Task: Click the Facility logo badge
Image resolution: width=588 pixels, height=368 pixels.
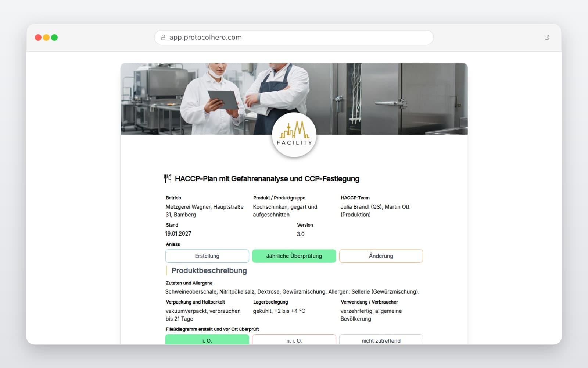Action: (294, 135)
